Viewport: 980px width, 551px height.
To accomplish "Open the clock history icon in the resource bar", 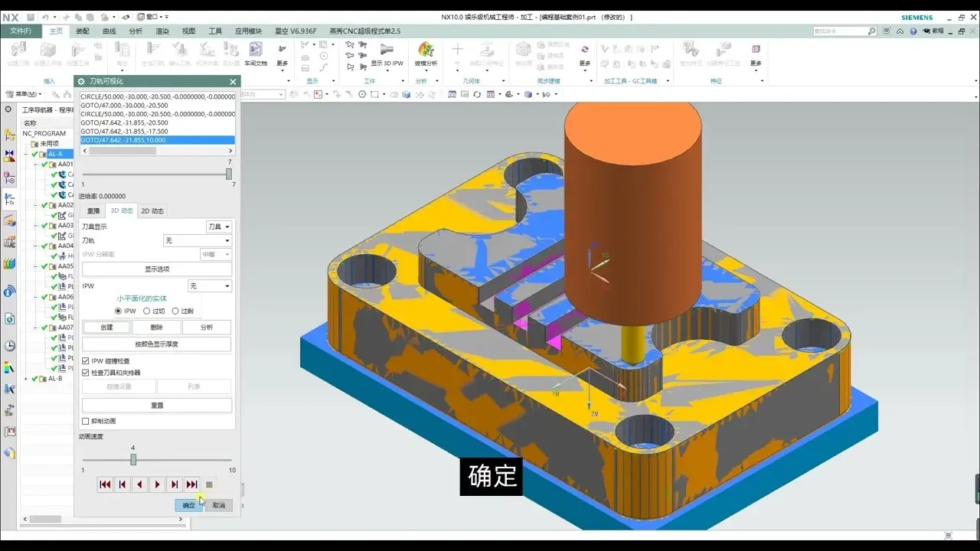I will (9, 346).
